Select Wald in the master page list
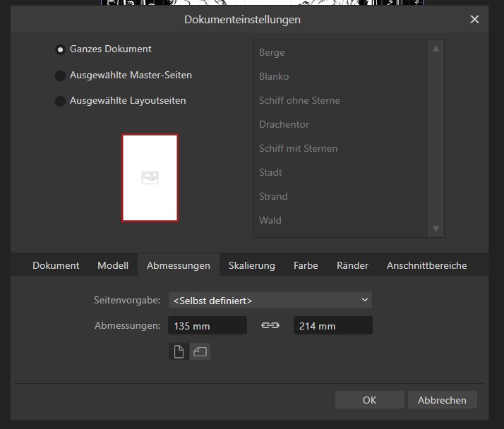This screenshot has height=429, width=504. (341, 220)
